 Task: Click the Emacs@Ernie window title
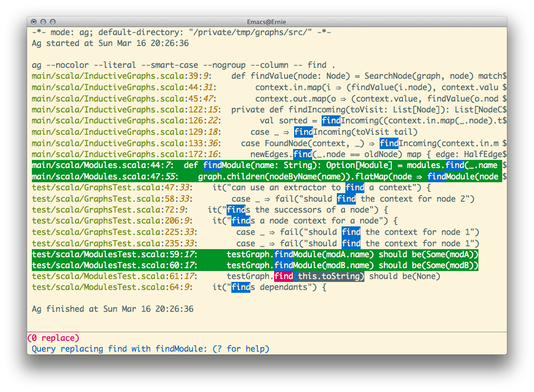[267, 22]
